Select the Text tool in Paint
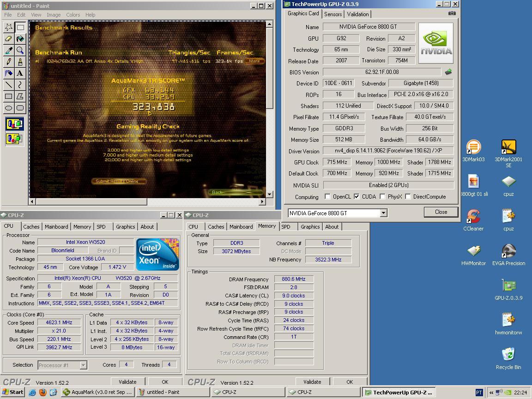Screen dimensions: 532x399 pyautogui.click(x=20, y=73)
